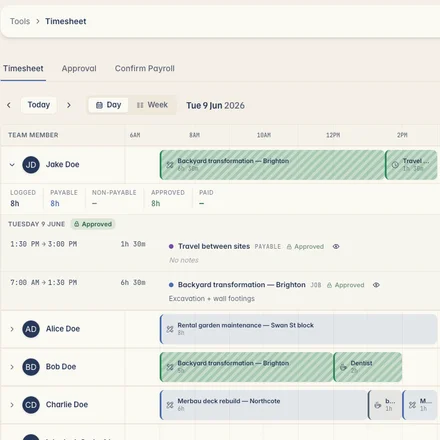The width and height of the screenshot is (440, 440).
Task: Open Bob's Dentist time block
Action: click(x=368, y=367)
